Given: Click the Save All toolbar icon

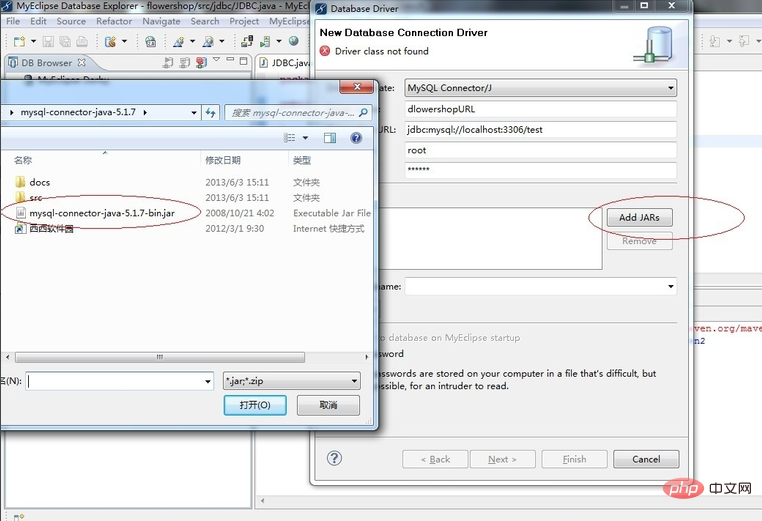Looking at the screenshot, I should pyautogui.click(x=65, y=42).
